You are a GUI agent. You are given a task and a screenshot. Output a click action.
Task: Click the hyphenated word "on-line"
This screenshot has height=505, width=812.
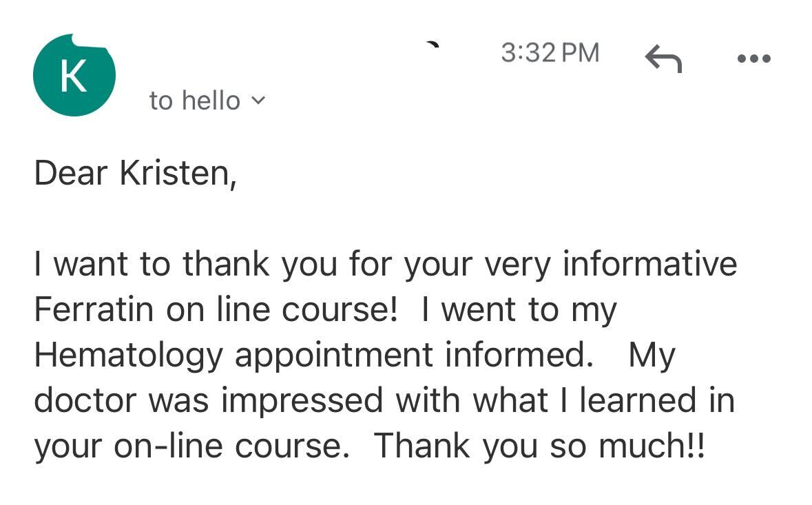click(x=168, y=446)
